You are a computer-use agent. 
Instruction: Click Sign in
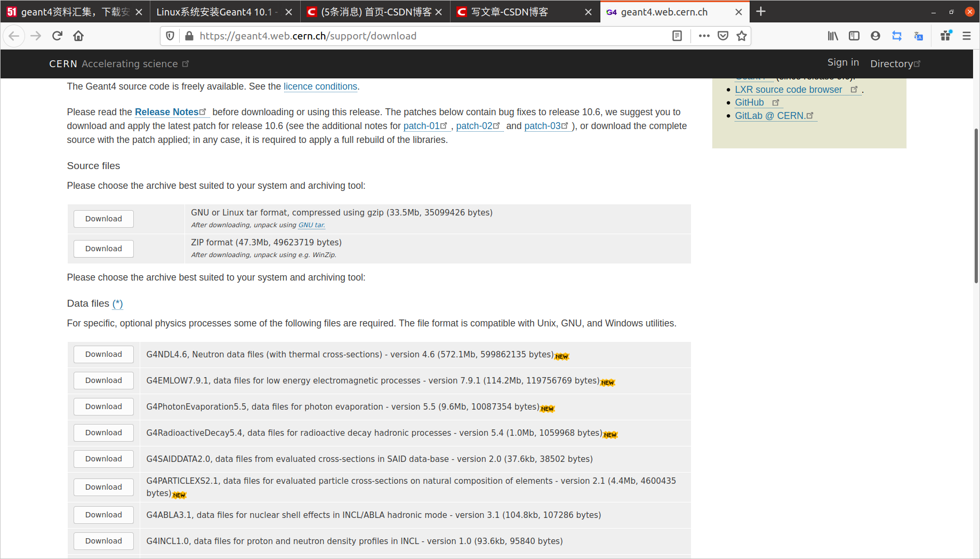pos(843,62)
